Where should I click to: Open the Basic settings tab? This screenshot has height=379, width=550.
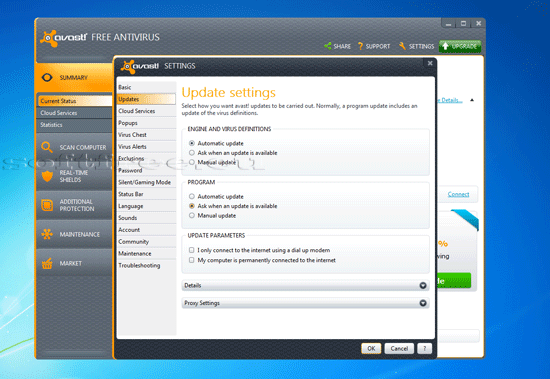[146, 87]
